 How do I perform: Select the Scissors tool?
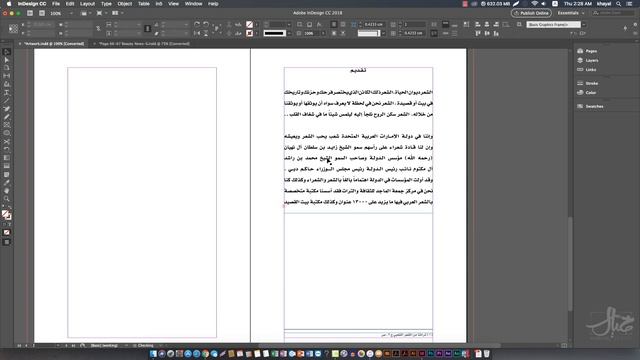click(x=7, y=142)
